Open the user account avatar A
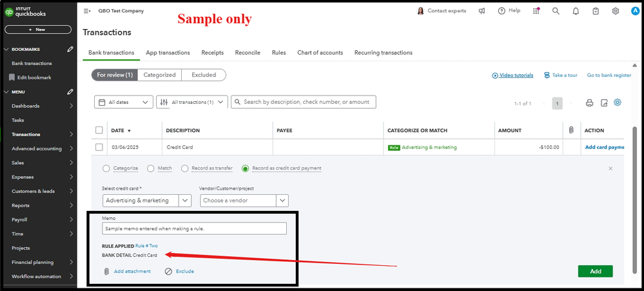Screen dimensions: 644x291 [635, 11]
